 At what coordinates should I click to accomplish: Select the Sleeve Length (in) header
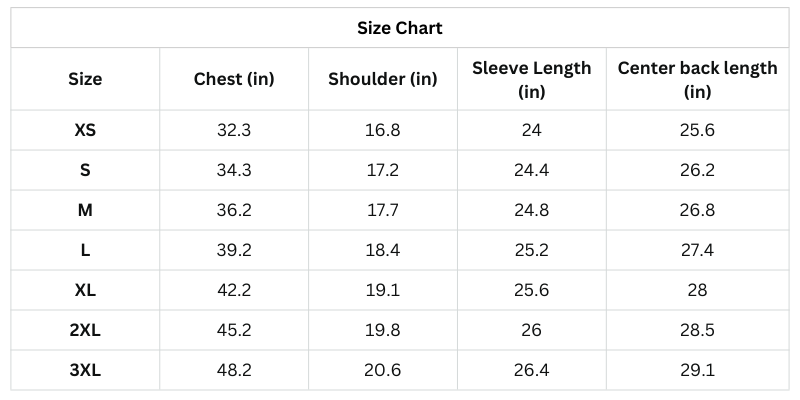tap(531, 79)
